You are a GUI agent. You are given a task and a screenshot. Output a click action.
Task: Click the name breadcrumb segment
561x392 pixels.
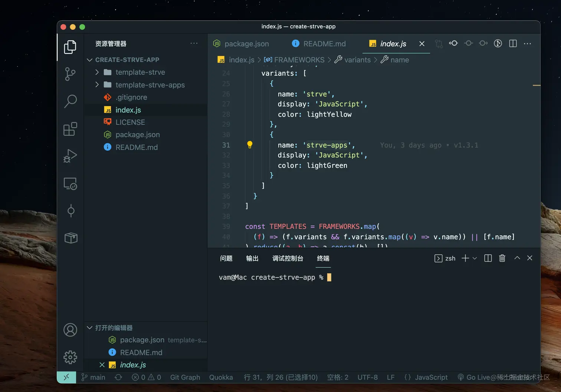click(400, 60)
